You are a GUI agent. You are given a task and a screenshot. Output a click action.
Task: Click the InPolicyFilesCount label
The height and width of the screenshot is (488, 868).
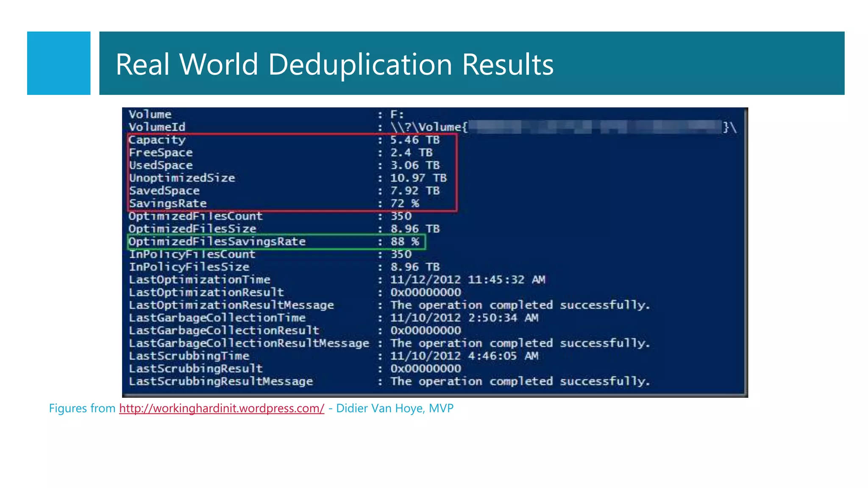click(192, 254)
